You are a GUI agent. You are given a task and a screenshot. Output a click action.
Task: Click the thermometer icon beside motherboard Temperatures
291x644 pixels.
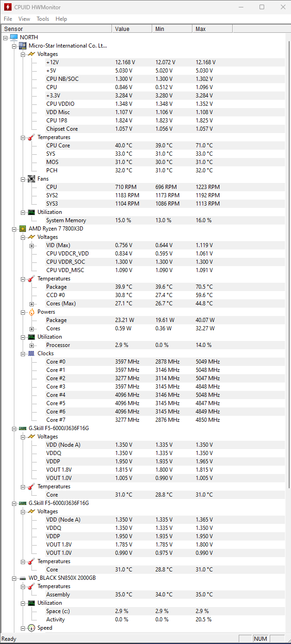(x=31, y=137)
